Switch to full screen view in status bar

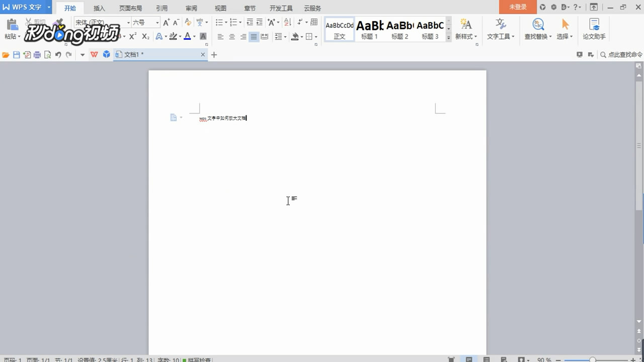pyautogui.click(x=451, y=359)
